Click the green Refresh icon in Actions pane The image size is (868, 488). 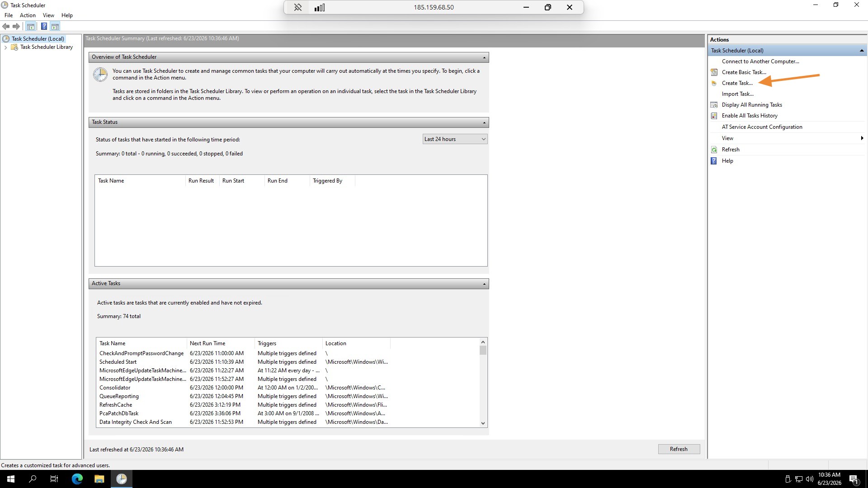714,150
